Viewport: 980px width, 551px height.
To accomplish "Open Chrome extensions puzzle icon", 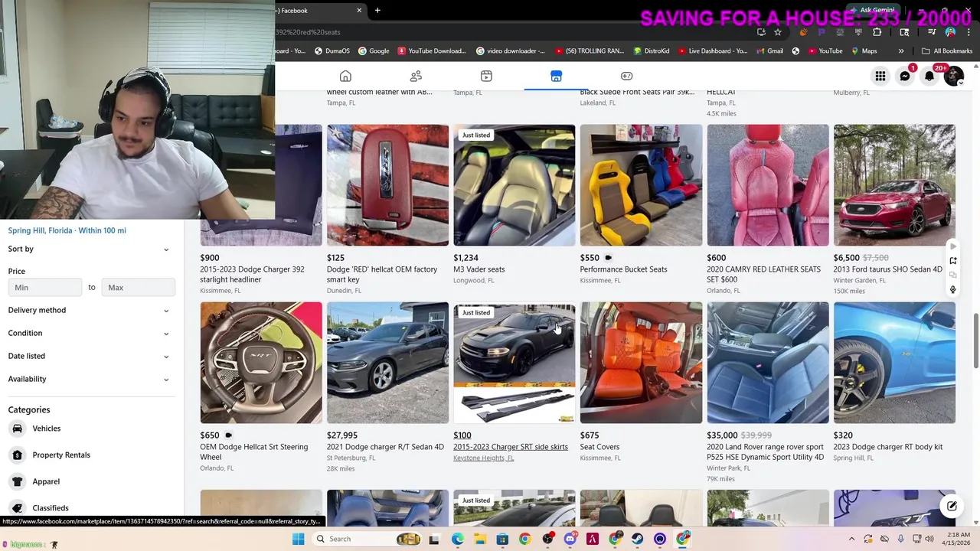I will click(877, 32).
